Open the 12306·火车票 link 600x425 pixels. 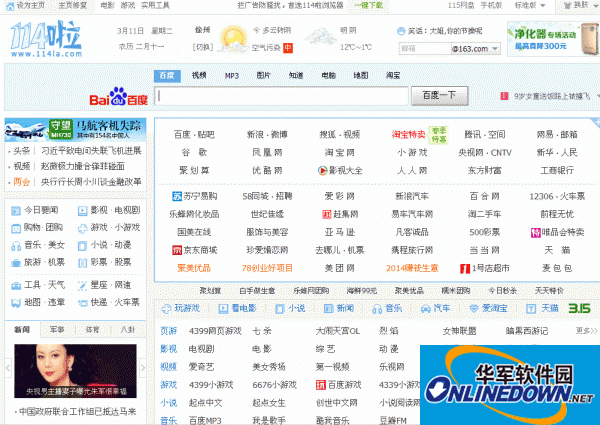(557, 196)
